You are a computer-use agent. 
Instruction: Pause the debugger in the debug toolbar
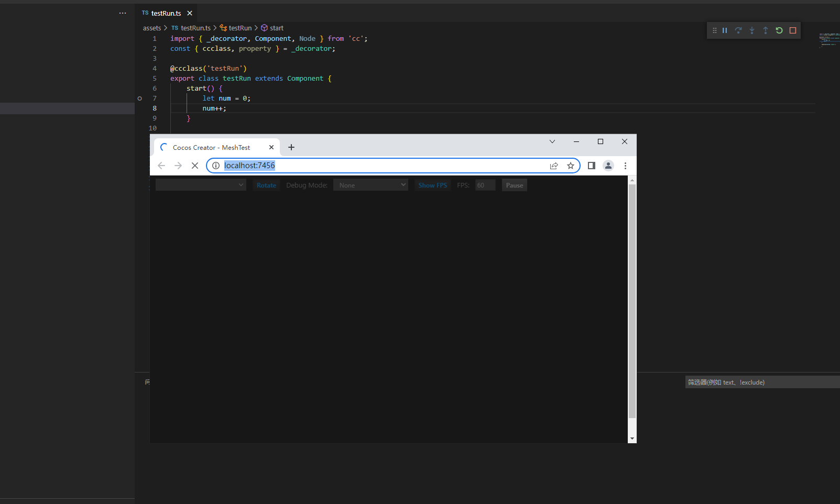tap(725, 30)
